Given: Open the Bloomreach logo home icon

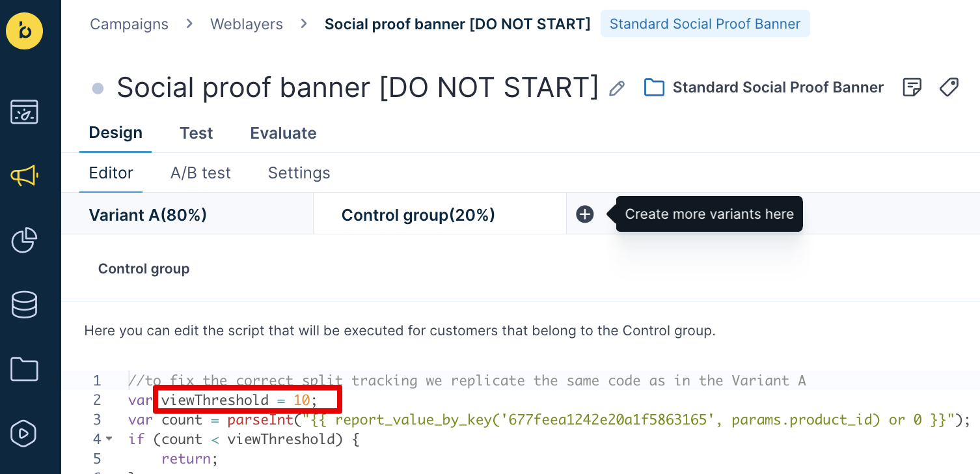Looking at the screenshot, I should 25,31.
